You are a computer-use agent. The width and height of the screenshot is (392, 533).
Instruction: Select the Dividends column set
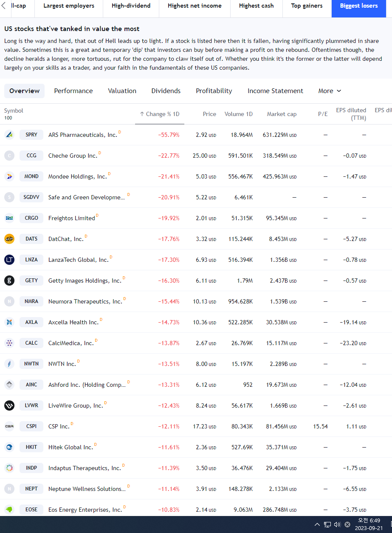click(166, 91)
